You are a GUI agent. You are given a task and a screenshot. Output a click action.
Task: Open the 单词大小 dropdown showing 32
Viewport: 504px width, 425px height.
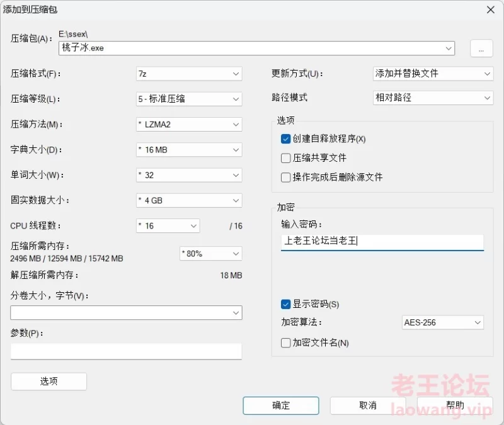tap(189, 175)
